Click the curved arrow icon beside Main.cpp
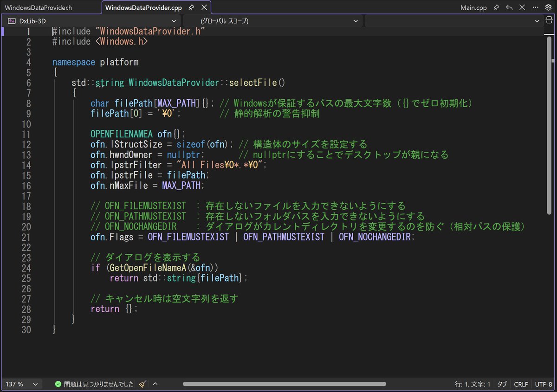 [x=509, y=8]
